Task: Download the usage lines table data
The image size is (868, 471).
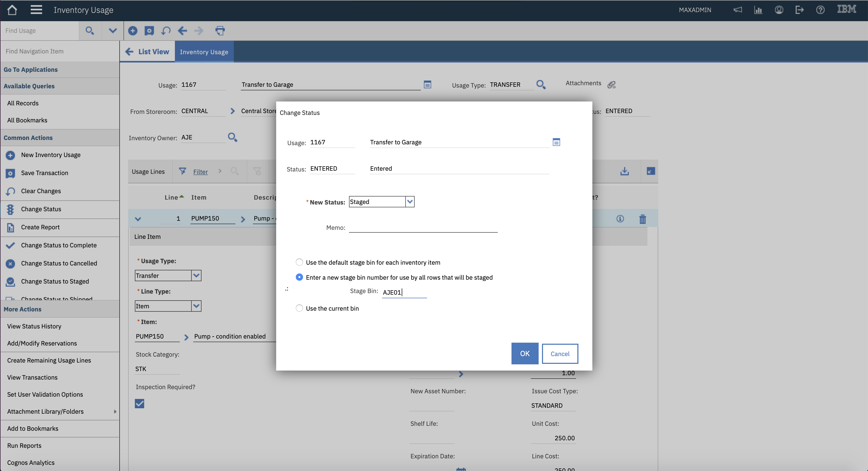Action: coord(624,171)
